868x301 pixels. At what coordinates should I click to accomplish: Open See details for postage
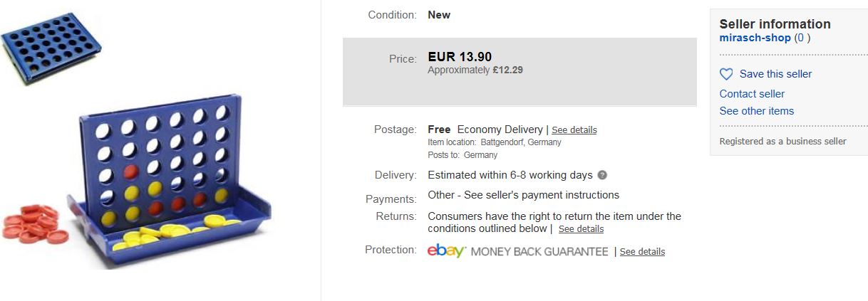574,130
